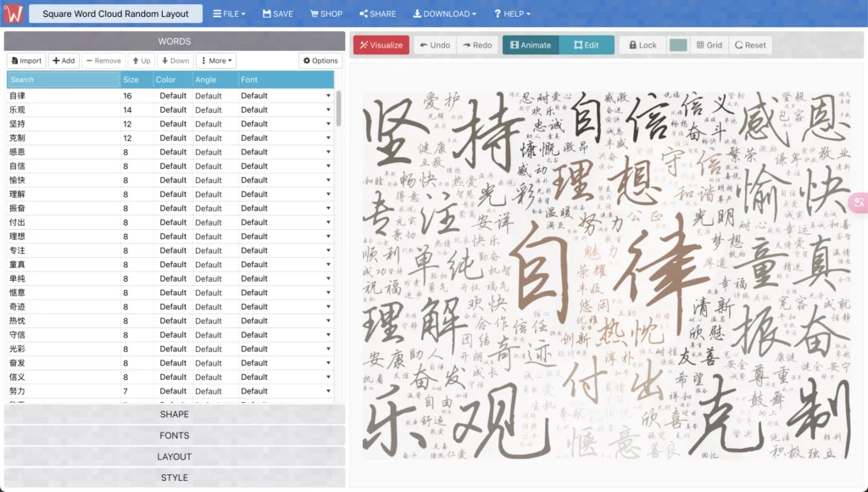868x492 pixels.
Task: Click the word Search field
Action: point(63,80)
